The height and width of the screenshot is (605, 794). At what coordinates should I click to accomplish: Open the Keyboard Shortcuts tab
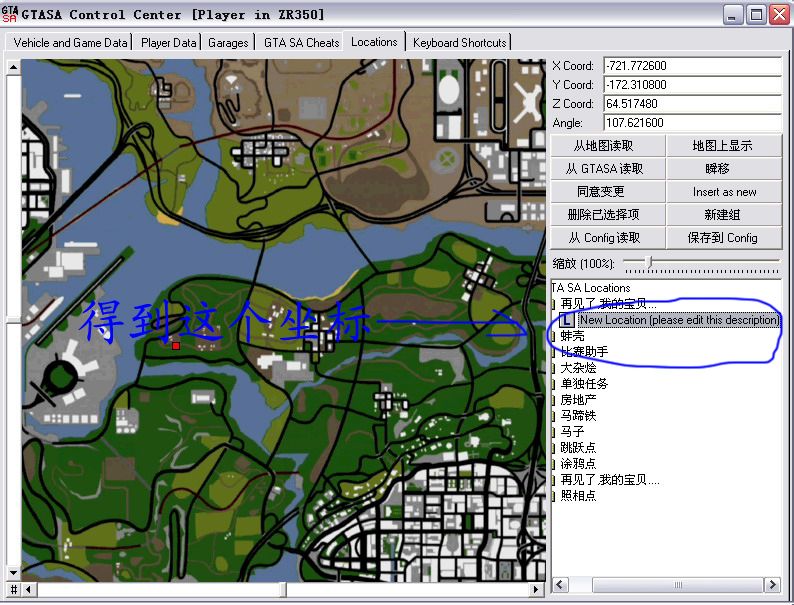pos(459,43)
